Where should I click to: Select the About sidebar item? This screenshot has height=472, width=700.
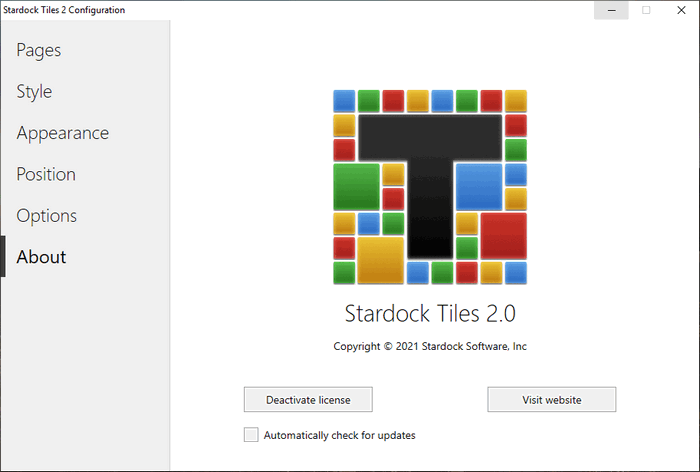[x=41, y=257]
